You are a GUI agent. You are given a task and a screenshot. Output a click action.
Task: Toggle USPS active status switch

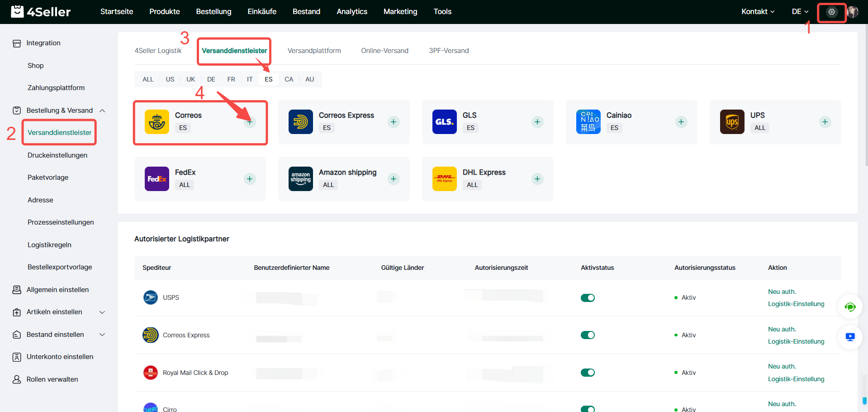pos(588,297)
